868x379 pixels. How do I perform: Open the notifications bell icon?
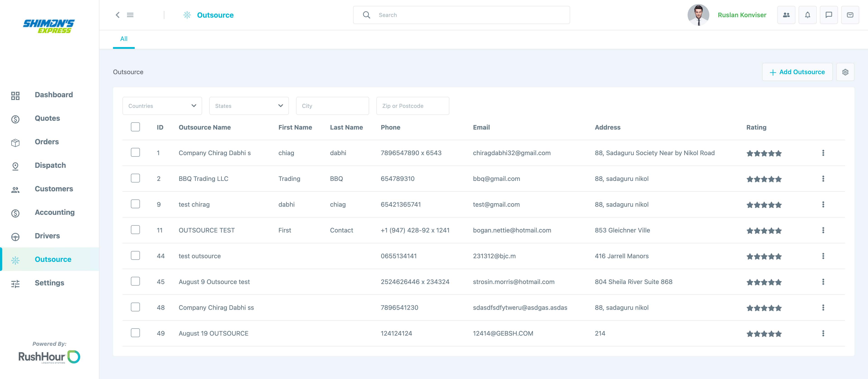[807, 15]
